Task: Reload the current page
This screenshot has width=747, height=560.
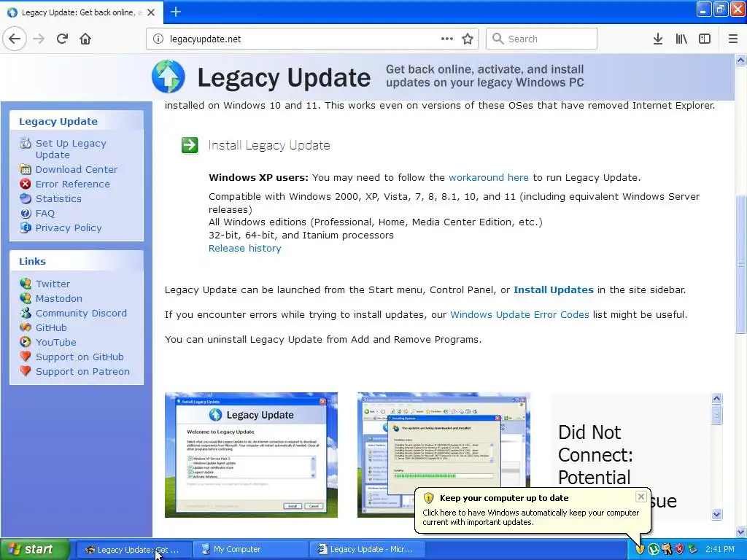Action: 62,39
